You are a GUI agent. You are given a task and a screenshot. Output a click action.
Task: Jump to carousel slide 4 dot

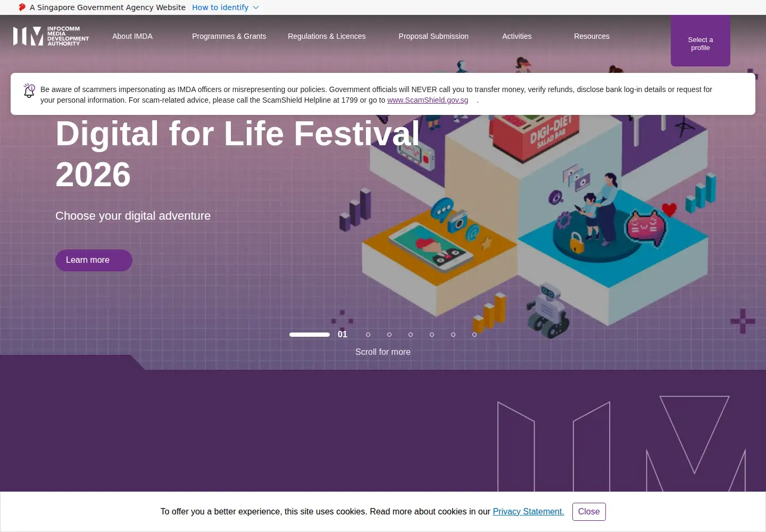(411, 335)
